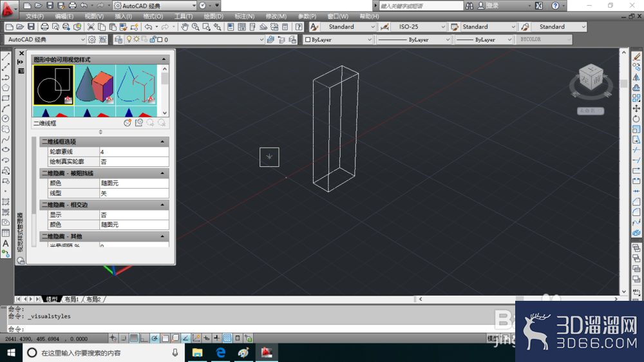Click the Save icon in the standard toolbar
The image size is (644, 362).
click(31, 27)
